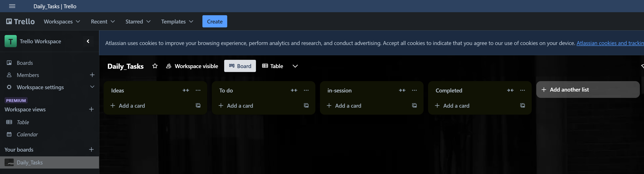
Task: Open the Workspaces dropdown
Action: [x=62, y=22]
